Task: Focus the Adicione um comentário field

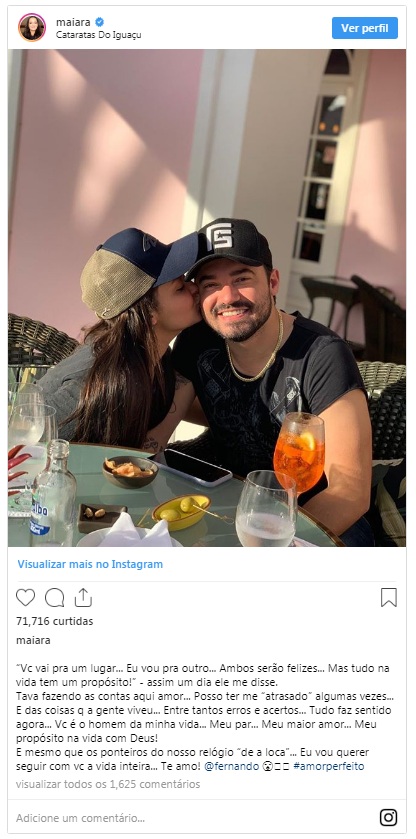Action: tap(193, 818)
